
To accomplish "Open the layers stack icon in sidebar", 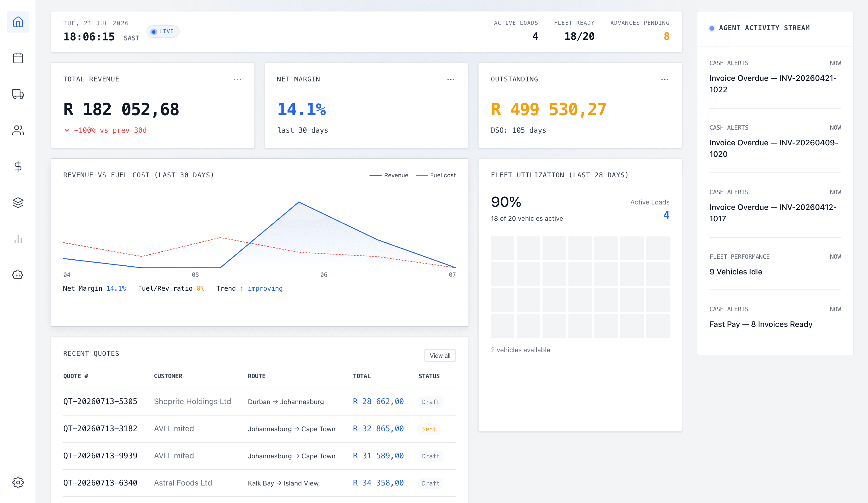I will click(18, 203).
